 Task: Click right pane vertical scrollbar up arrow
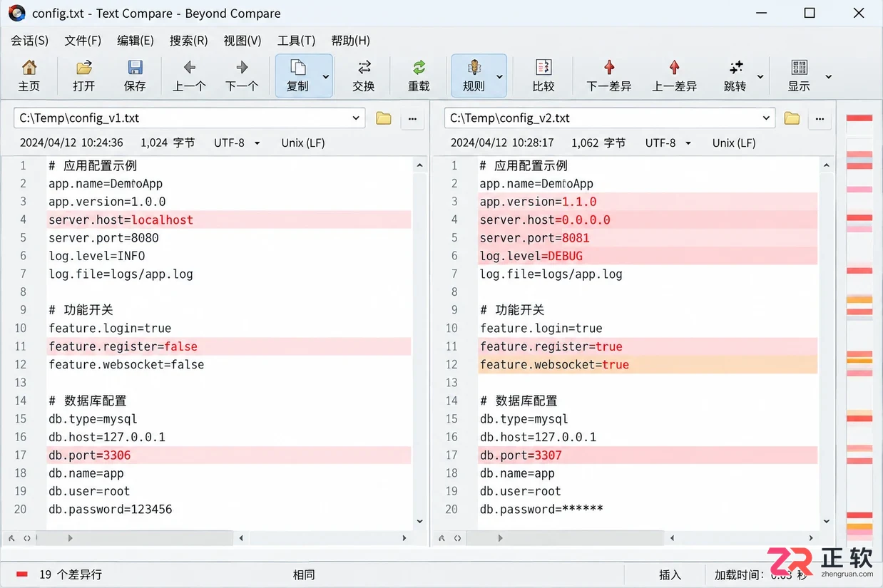827,165
